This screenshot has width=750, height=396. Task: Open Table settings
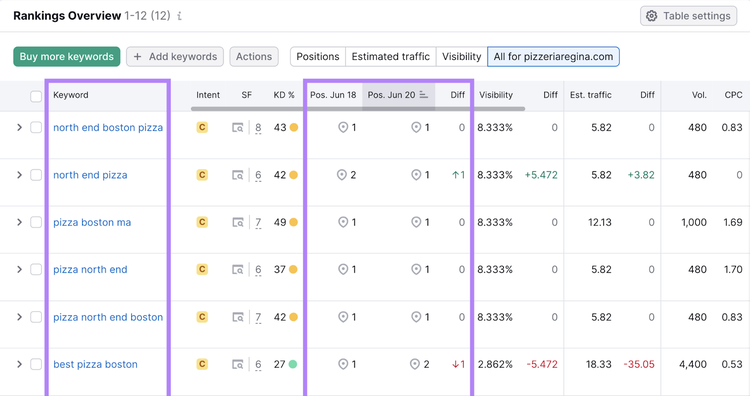pyautogui.click(x=688, y=16)
